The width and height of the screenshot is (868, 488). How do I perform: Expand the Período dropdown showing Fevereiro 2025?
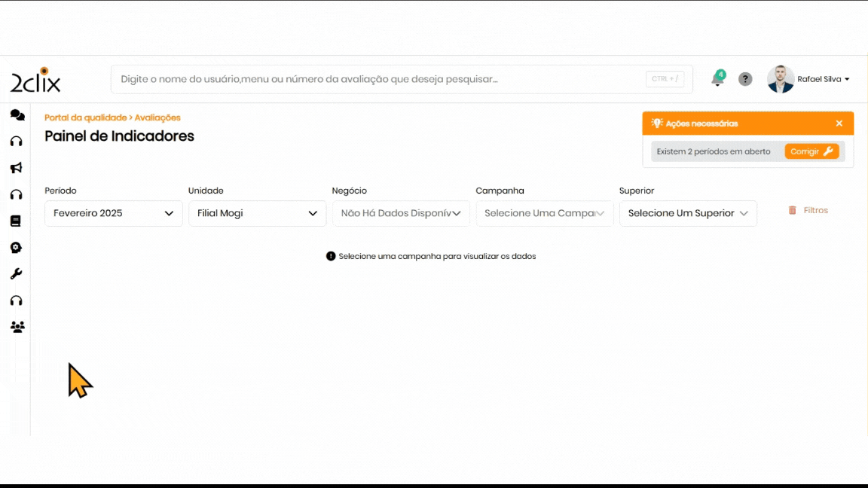pyautogui.click(x=114, y=213)
